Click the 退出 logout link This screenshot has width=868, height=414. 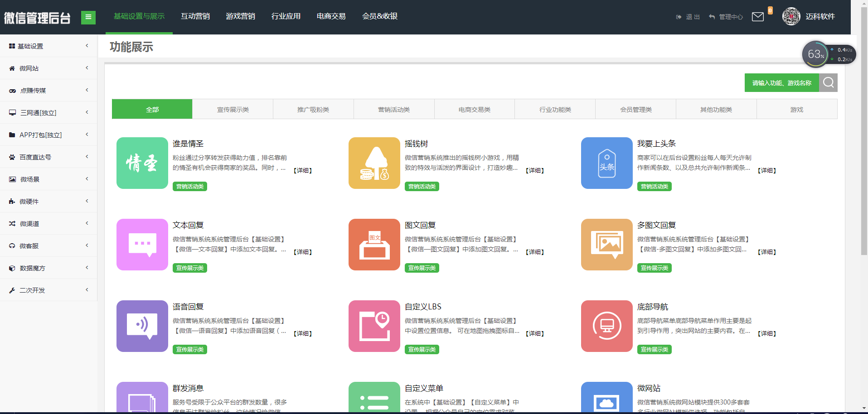[688, 17]
